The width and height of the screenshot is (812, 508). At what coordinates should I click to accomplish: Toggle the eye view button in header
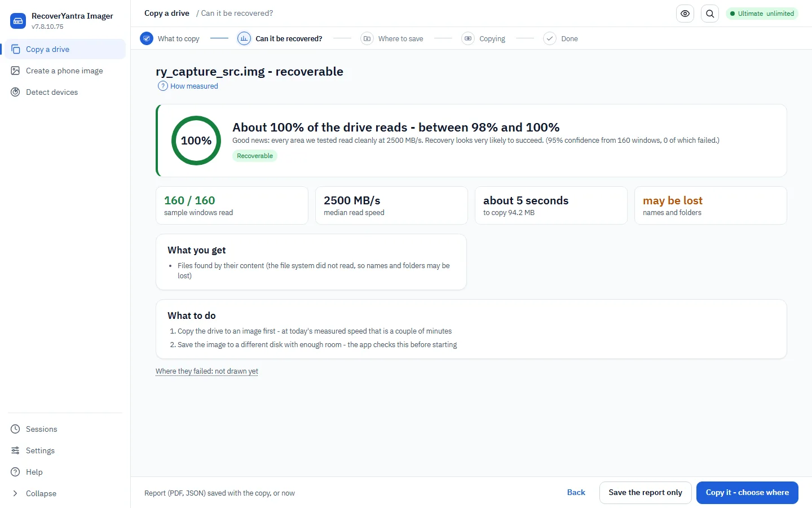[685, 14]
